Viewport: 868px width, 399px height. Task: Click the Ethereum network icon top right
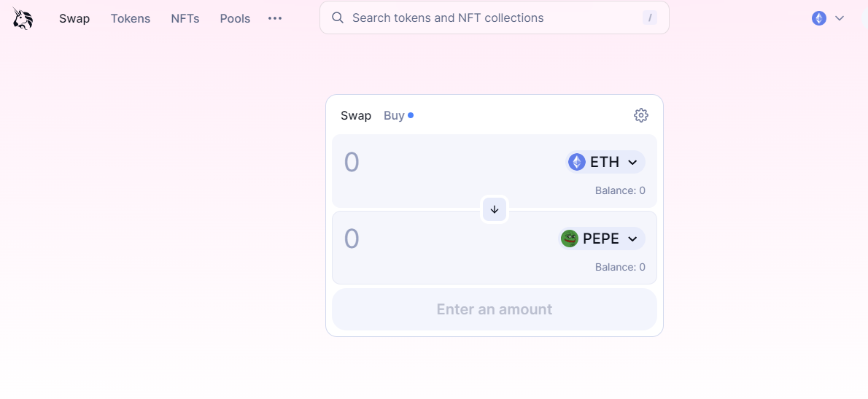point(818,18)
